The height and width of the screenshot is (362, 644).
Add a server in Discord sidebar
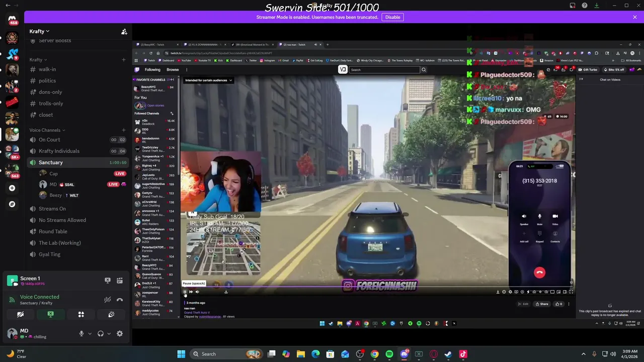(12, 188)
